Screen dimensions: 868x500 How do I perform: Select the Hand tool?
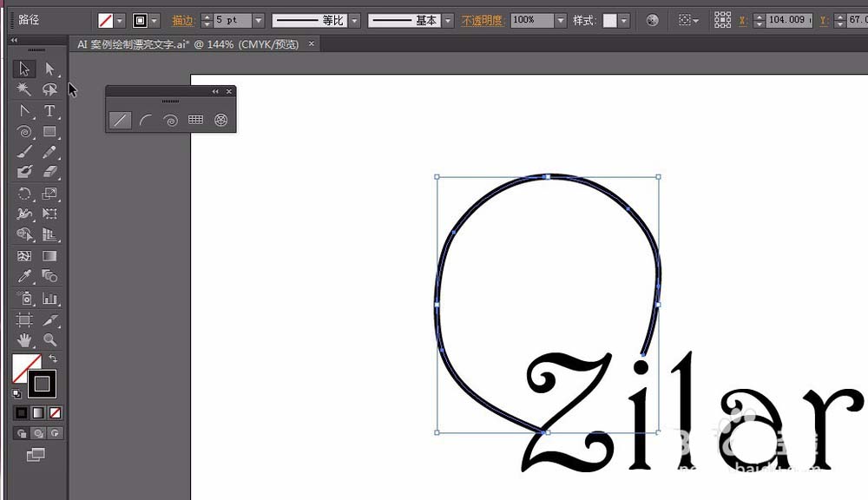[23, 339]
